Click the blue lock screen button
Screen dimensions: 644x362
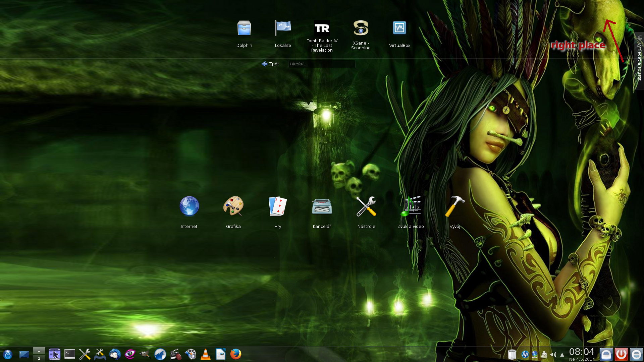click(606, 354)
